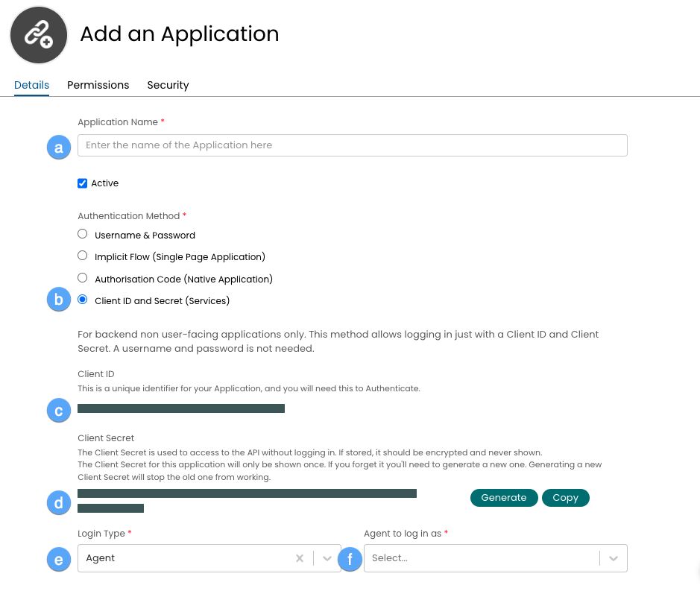Click the Add an Application link icon
Screen dimensions: 700x594
click(39, 35)
